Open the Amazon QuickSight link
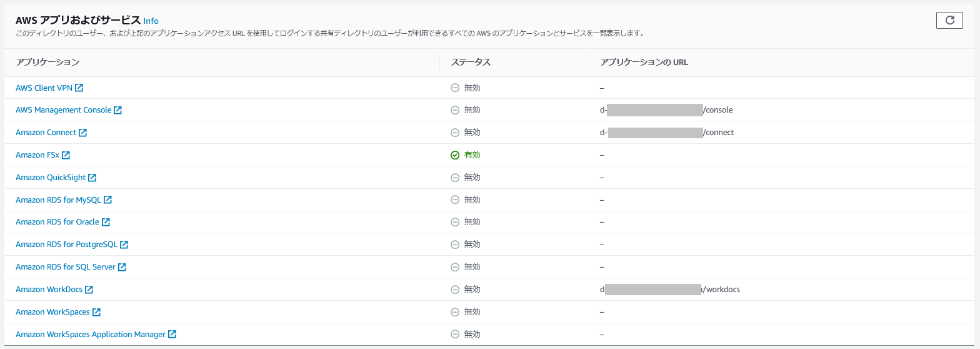Image resolution: width=980 pixels, height=349 pixels. point(56,178)
